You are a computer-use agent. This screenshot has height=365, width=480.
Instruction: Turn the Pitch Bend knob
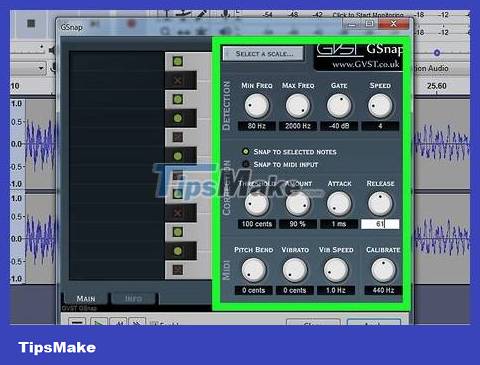pyautogui.click(x=254, y=270)
